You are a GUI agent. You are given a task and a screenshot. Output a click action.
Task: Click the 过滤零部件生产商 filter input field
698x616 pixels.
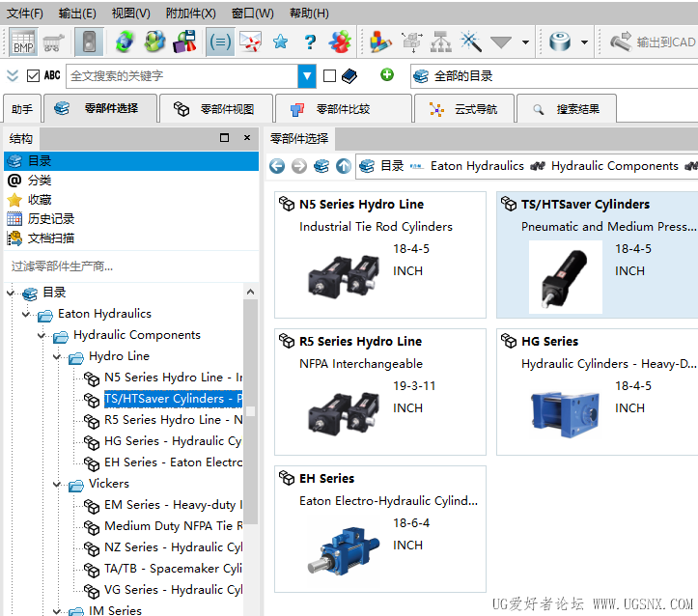click(126, 266)
